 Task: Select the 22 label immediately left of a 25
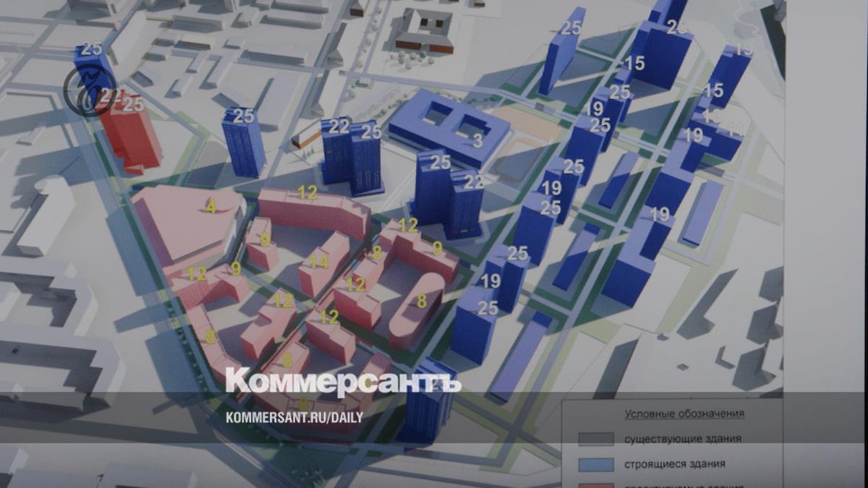point(339,127)
